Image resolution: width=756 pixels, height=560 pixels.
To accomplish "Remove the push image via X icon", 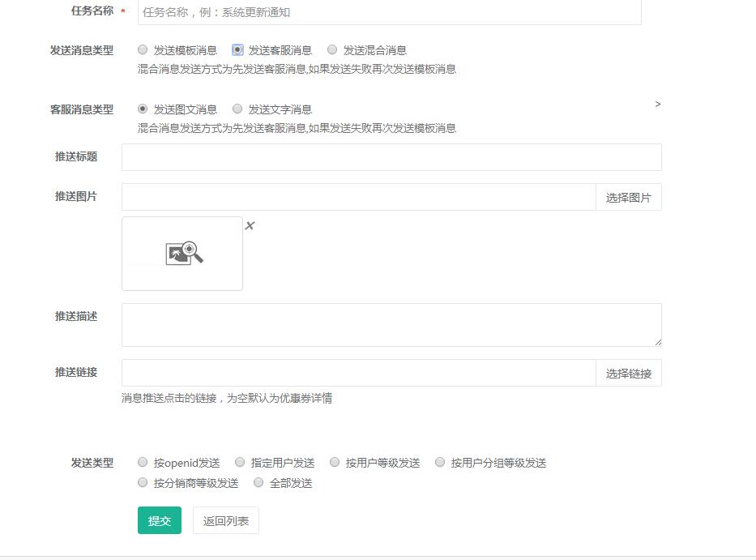I will click(250, 225).
